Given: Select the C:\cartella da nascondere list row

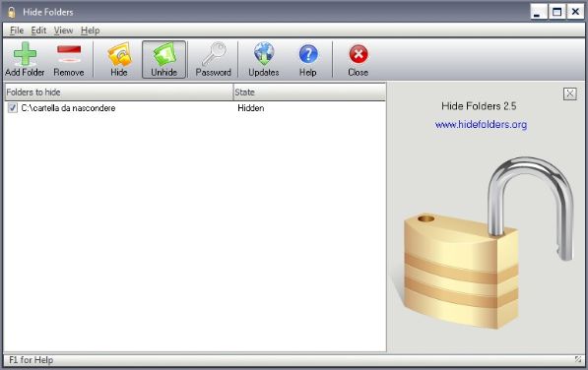Looking at the screenshot, I should pyautogui.click(x=195, y=108).
